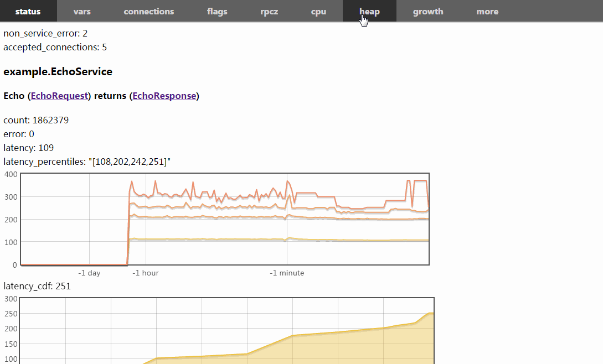
Task: Collapse the latency_percentiles chart
Action: coord(87,162)
